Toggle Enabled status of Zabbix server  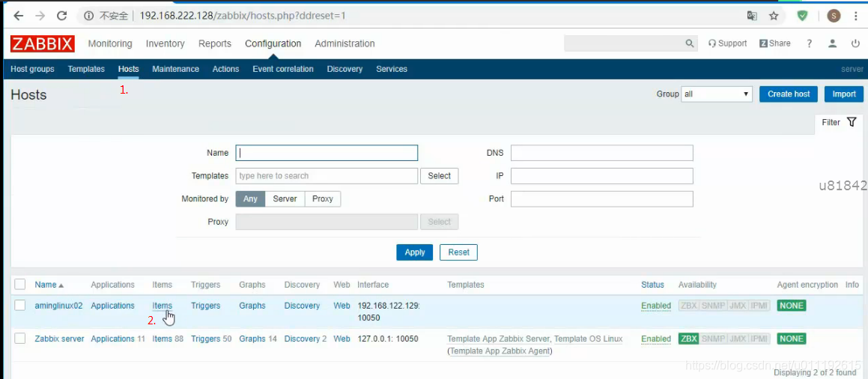(x=656, y=339)
